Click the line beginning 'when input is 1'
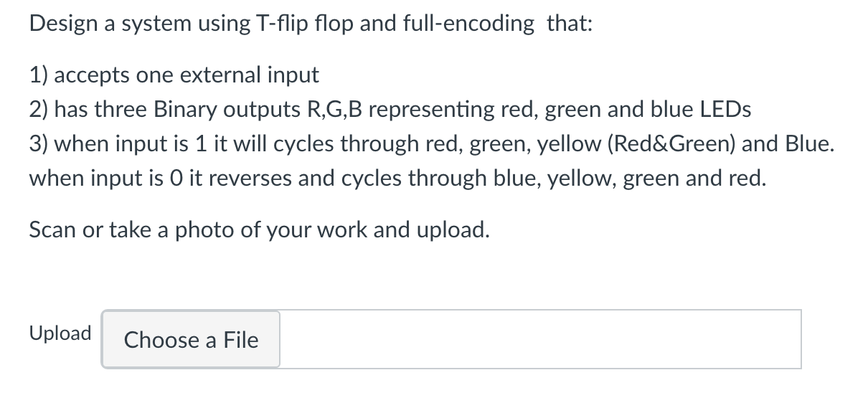 432,143
